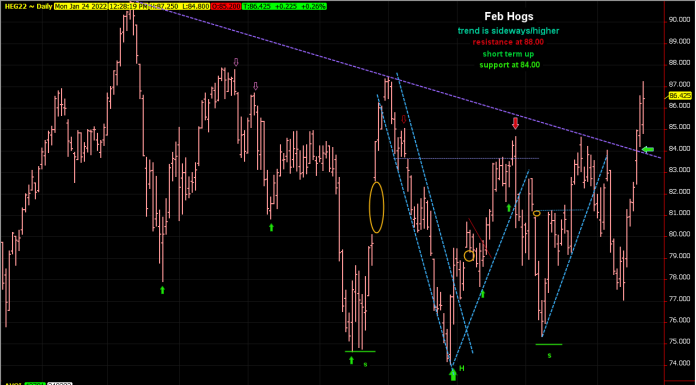
Task: Click the green up arrow beside left 's' label
Action: tap(352, 360)
